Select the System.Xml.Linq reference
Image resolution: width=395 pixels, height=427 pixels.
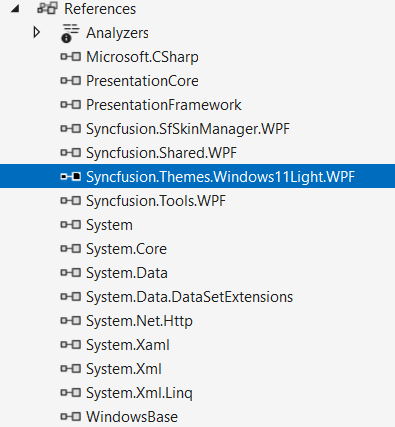(139, 393)
